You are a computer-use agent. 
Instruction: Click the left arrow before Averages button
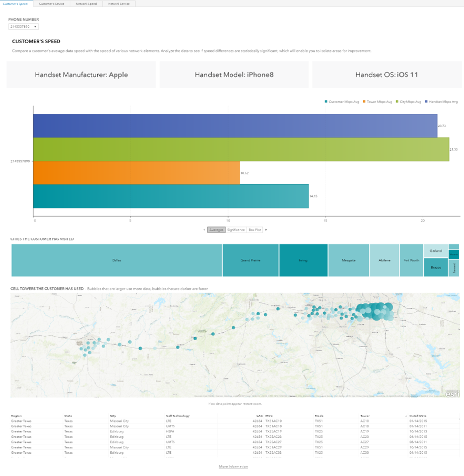[x=204, y=230]
